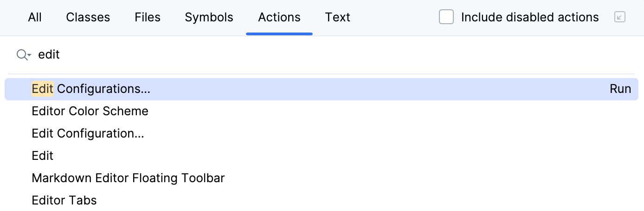Expand the search history dropdown arrow

pos(29,56)
